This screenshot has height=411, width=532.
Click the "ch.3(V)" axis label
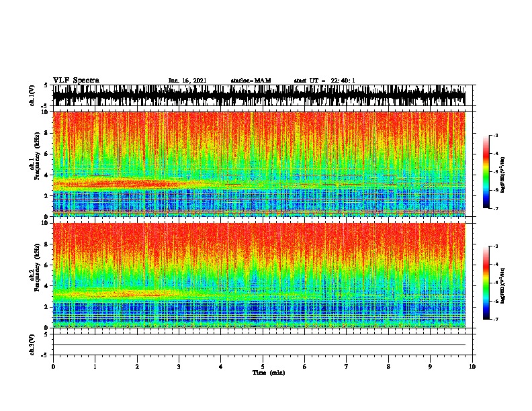pyautogui.click(x=32, y=345)
